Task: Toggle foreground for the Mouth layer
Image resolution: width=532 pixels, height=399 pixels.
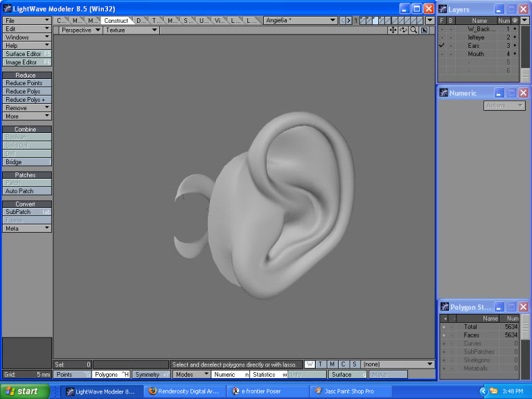Action: 442,54
